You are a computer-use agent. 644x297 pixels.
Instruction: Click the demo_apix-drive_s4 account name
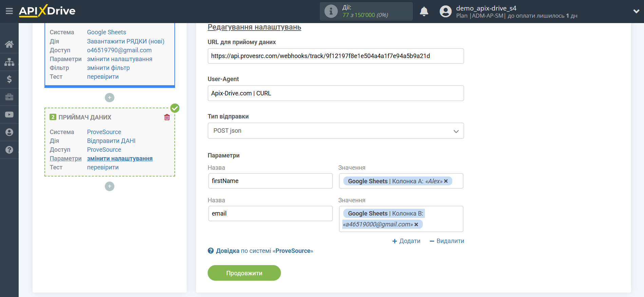click(x=486, y=8)
